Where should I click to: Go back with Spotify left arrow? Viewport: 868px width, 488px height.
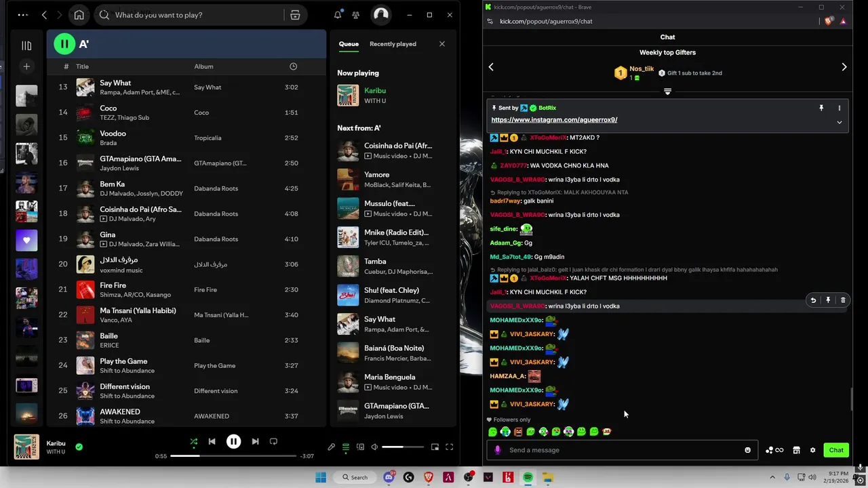(44, 15)
